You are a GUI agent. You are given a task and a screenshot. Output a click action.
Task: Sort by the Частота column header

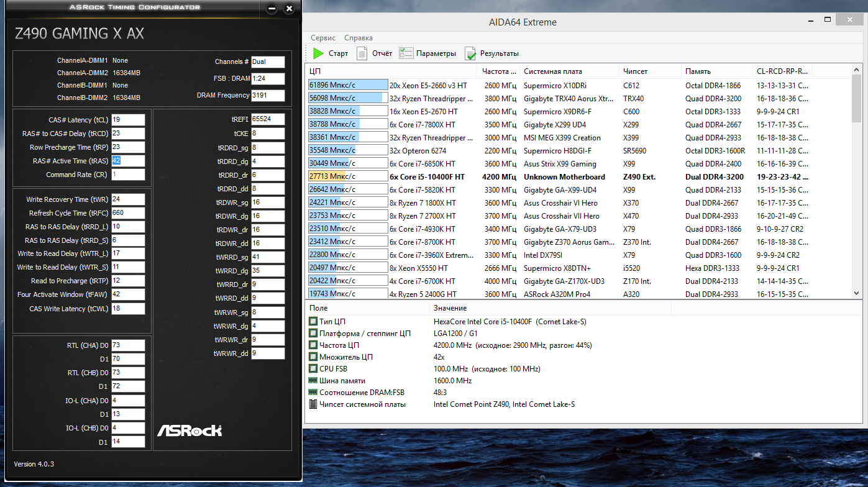[499, 71]
